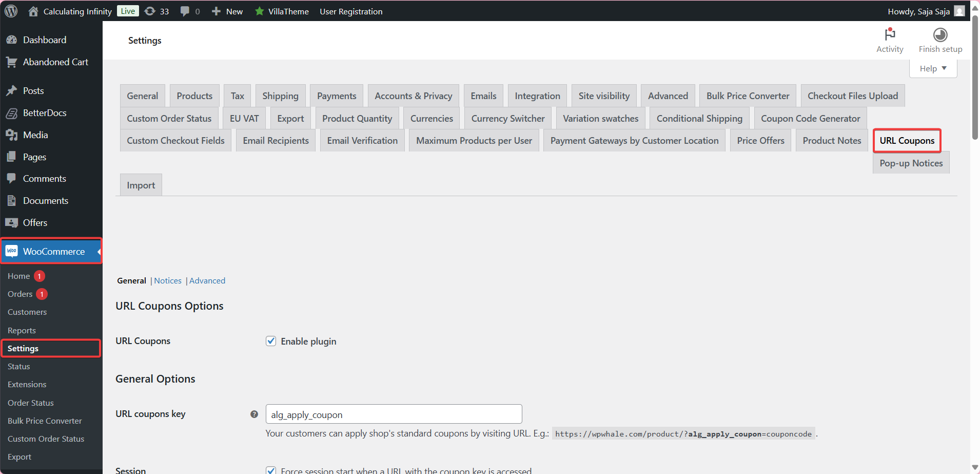Expand the Help dropdown

933,68
